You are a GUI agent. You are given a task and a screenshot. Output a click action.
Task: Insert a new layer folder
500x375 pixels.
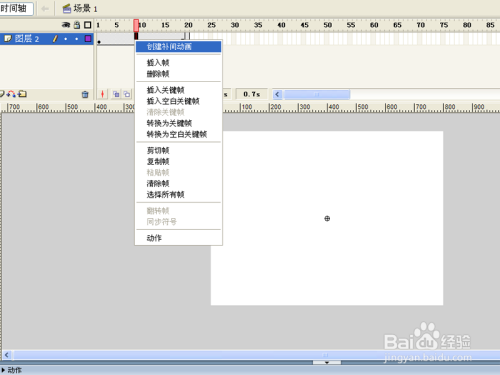click(22, 94)
